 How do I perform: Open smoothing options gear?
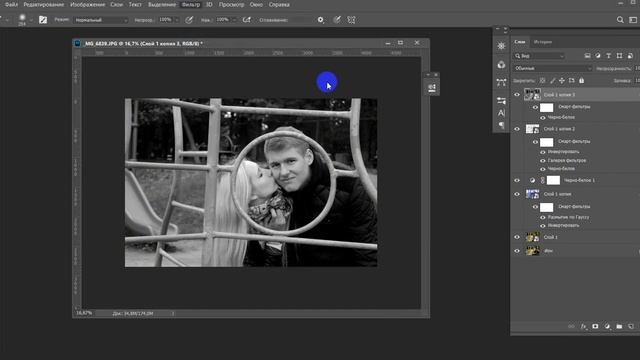pyautogui.click(x=320, y=20)
